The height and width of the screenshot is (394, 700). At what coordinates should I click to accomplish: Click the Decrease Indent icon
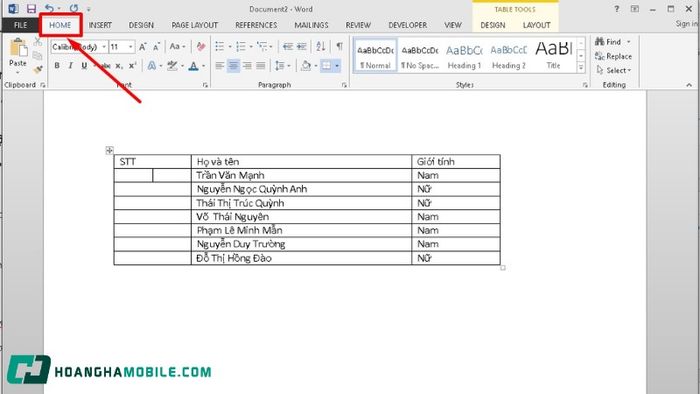point(288,46)
